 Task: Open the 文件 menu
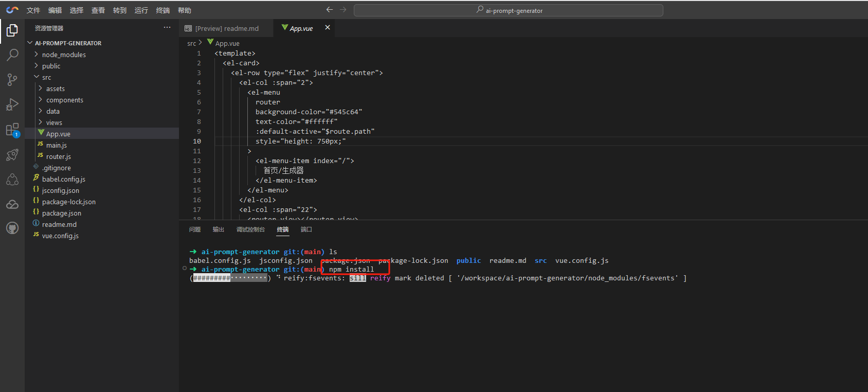[33, 10]
